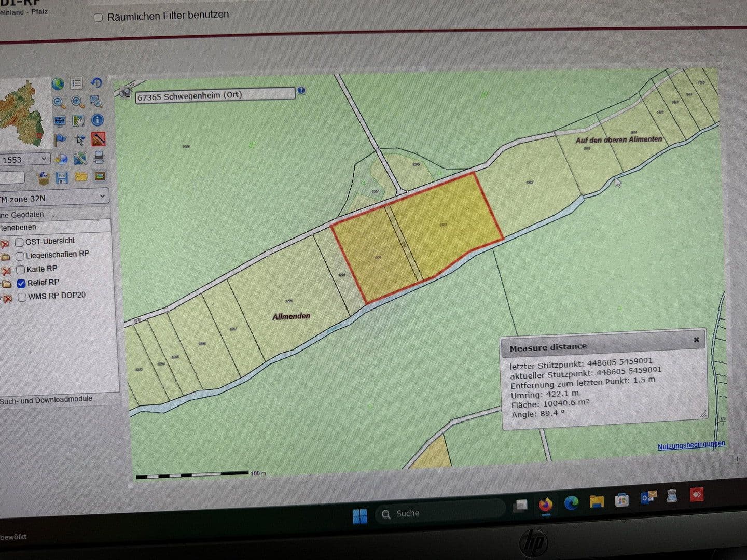Click the blue undo arrow icon
Screen dimensions: 747x560
coord(96,82)
